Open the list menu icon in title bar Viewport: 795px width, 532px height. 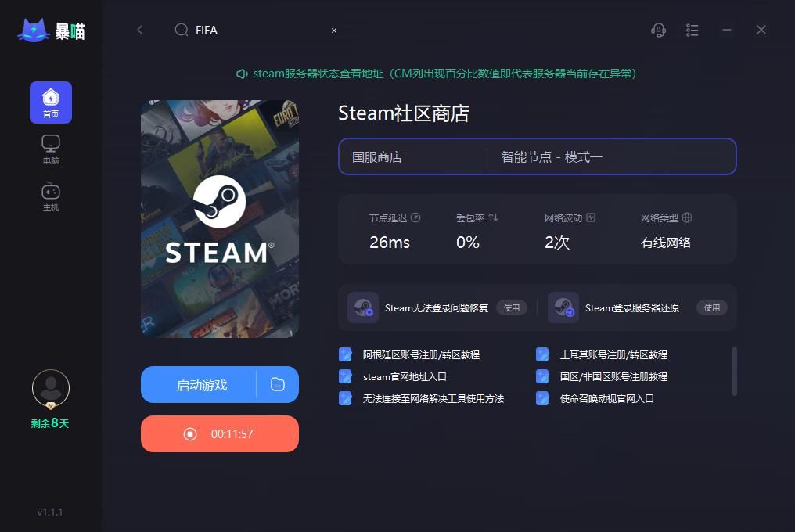point(692,31)
